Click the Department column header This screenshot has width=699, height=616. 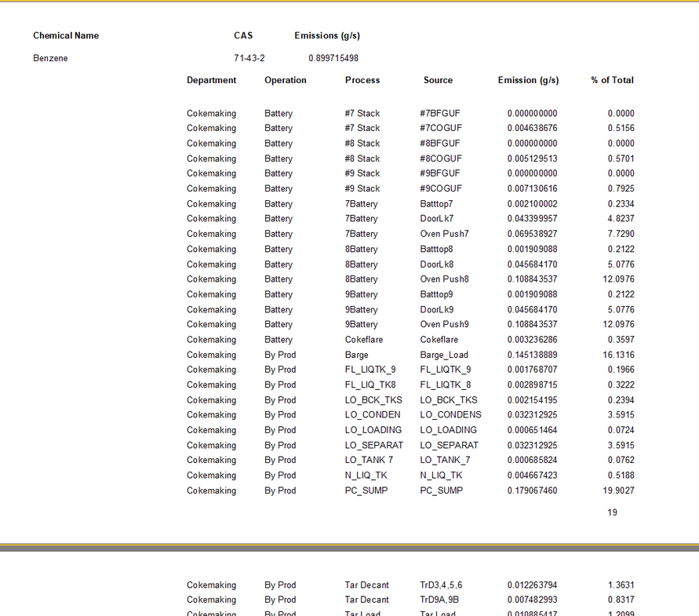(x=211, y=80)
